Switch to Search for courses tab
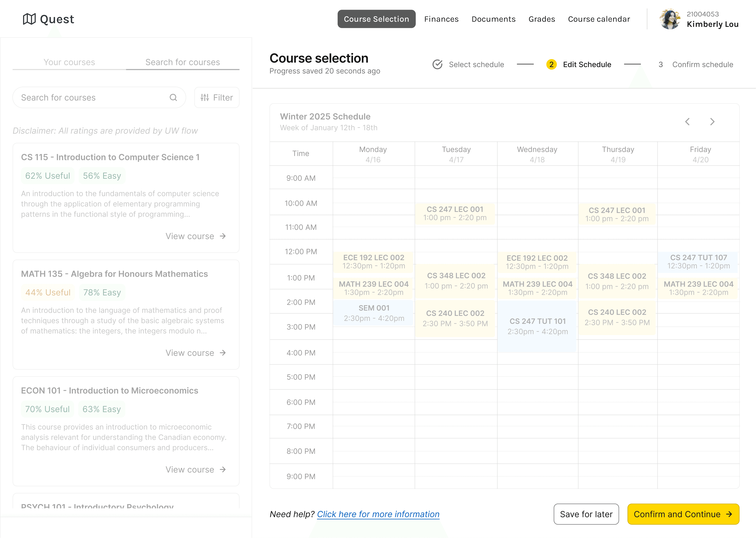Screen dimensions: 756x538 (182, 62)
